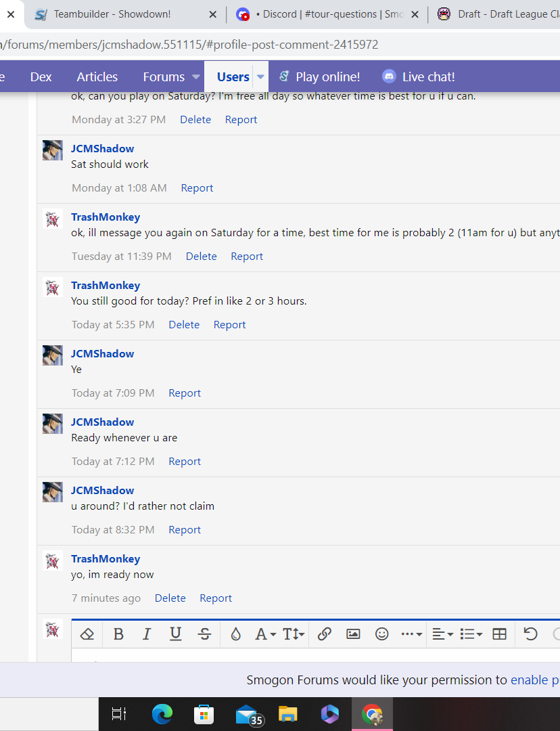Viewport: 560px width, 731px height.
Task: Report the 'yo, im ready now' comment
Action: click(x=216, y=598)
